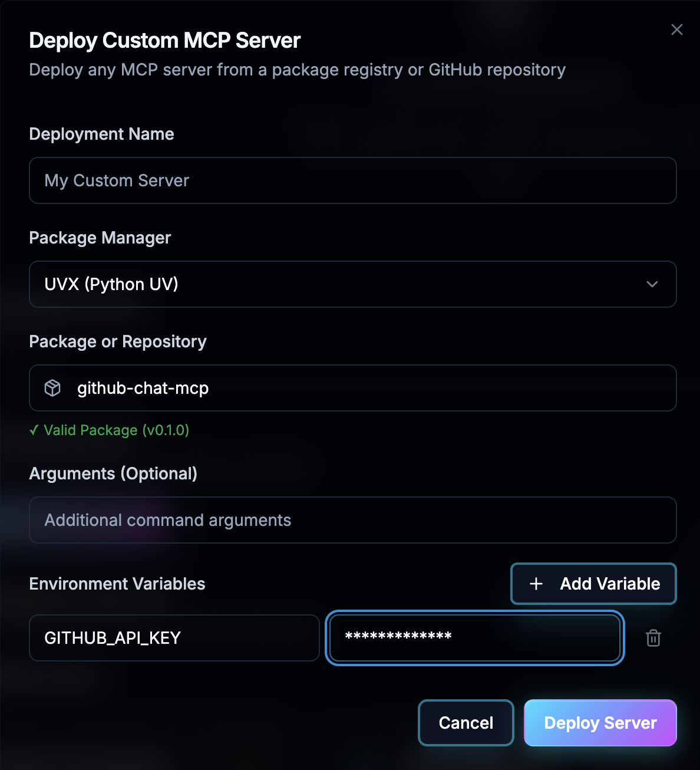Click the Cancel button
The image size is (700, 770).
[465, 723]
